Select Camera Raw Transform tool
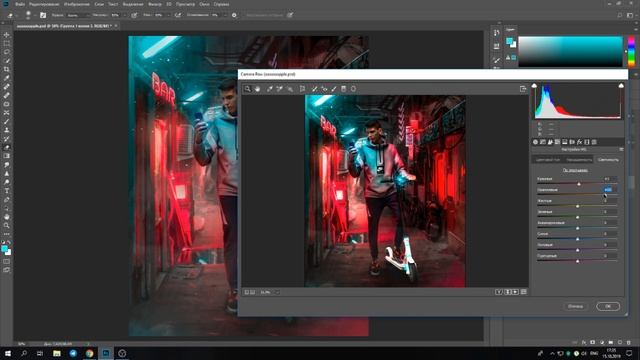 (x=302, y=89)
